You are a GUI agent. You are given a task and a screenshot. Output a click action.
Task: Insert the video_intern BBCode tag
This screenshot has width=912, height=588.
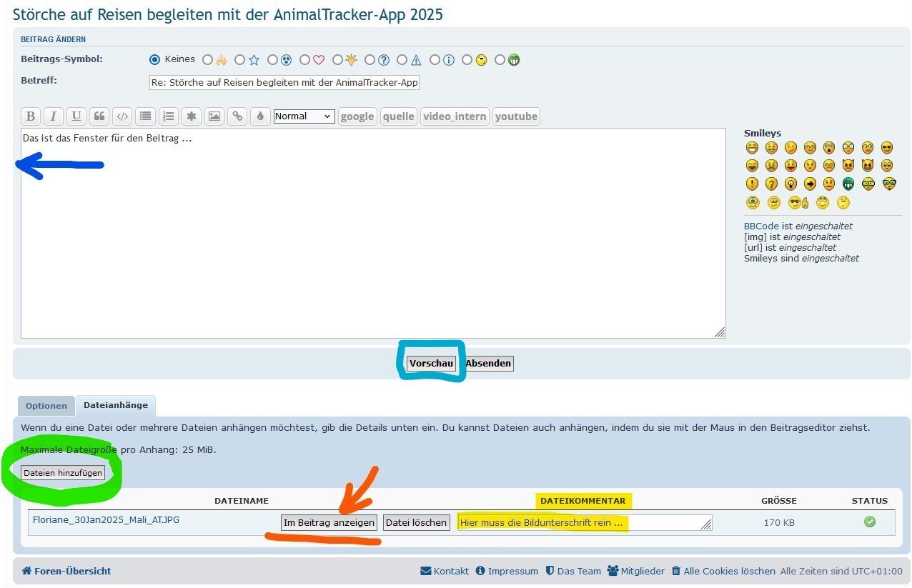click(455, 116)
